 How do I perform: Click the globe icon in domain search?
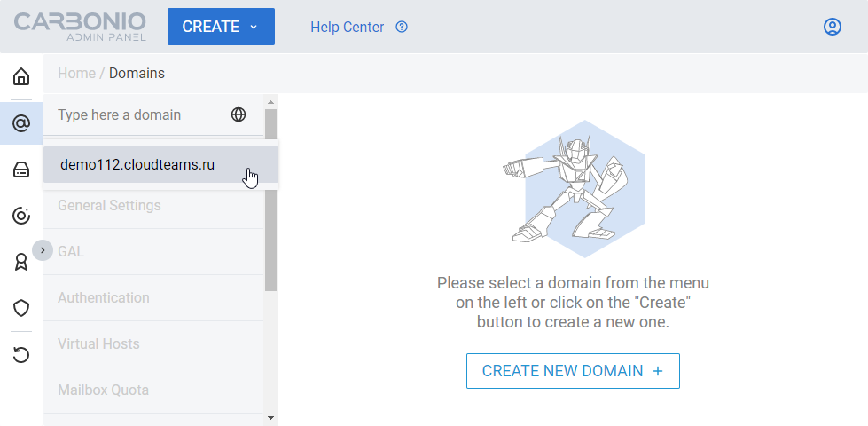pos(239,114)
